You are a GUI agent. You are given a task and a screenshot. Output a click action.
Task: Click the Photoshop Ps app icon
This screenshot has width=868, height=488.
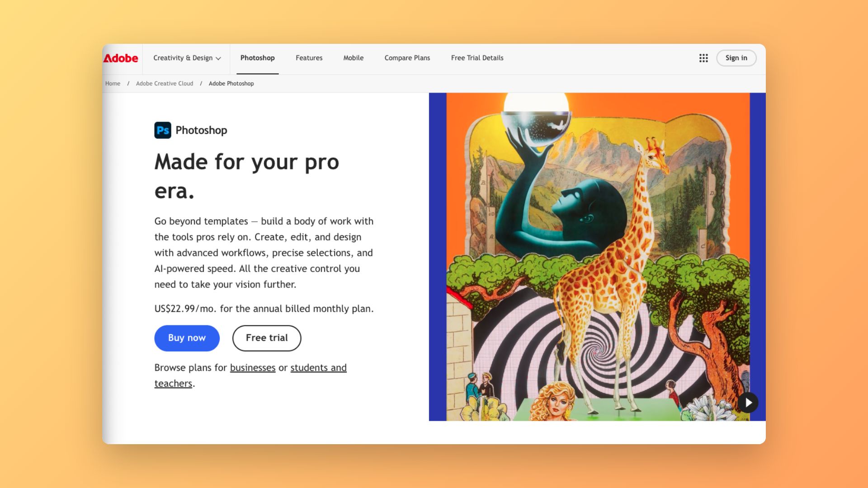click(163, 130)
